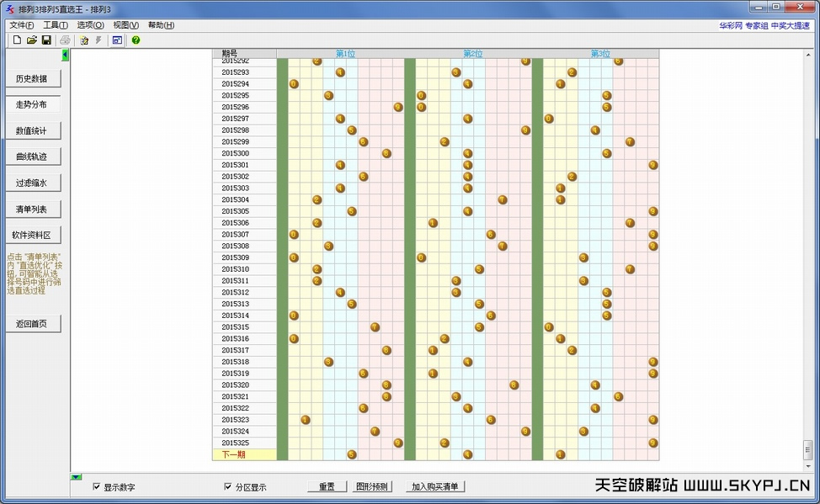The height and width of the screenshot is (504, 820).
Task: Collapse bottom panel with green down arrow
Action: [77, 477]
